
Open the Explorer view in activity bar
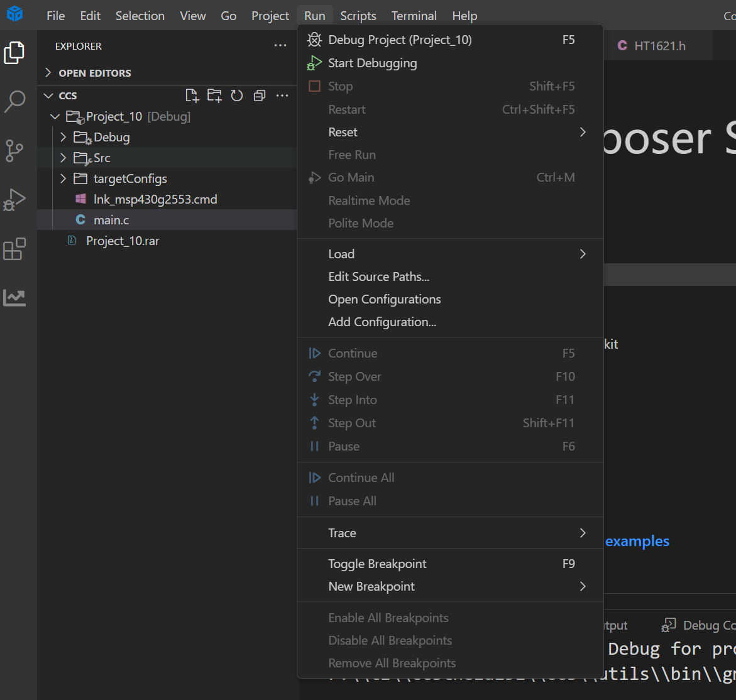click(x=14, y=53)
